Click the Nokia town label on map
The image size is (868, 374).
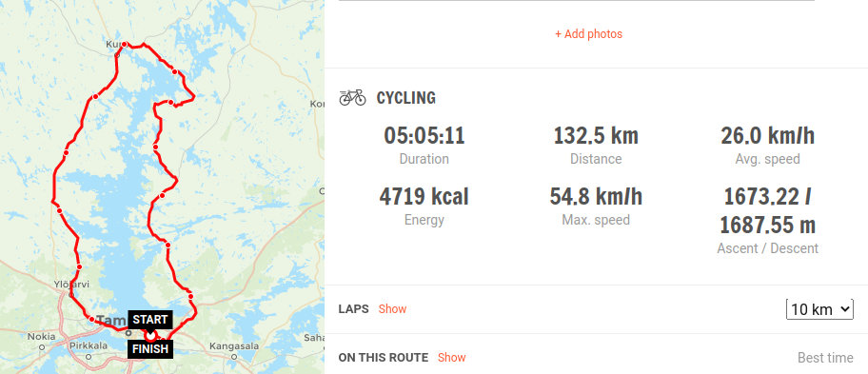coord(42,336)
